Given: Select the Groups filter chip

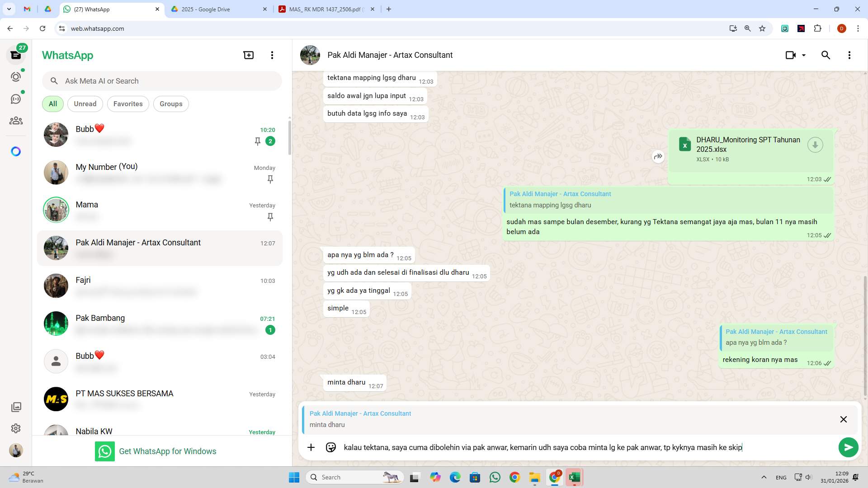Looking at the screenshot, I should pyautogui.click(x=171, y=104).
